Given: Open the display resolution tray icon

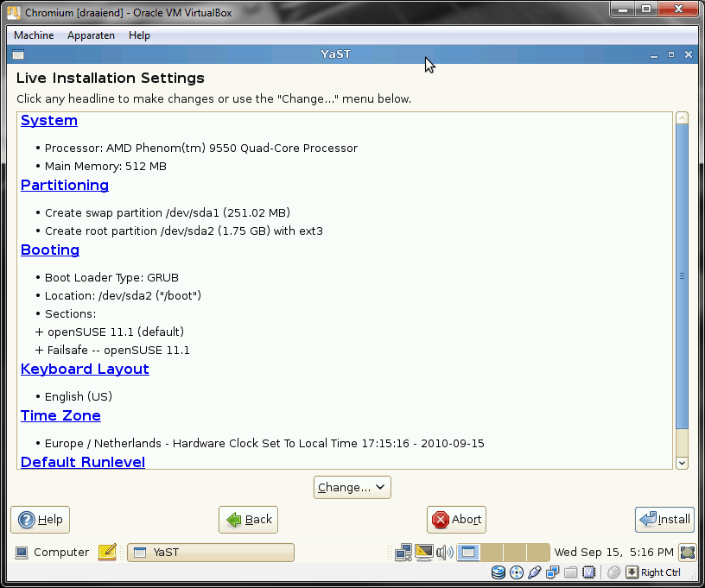Looking at the screenshot, I should click(424, 553).
